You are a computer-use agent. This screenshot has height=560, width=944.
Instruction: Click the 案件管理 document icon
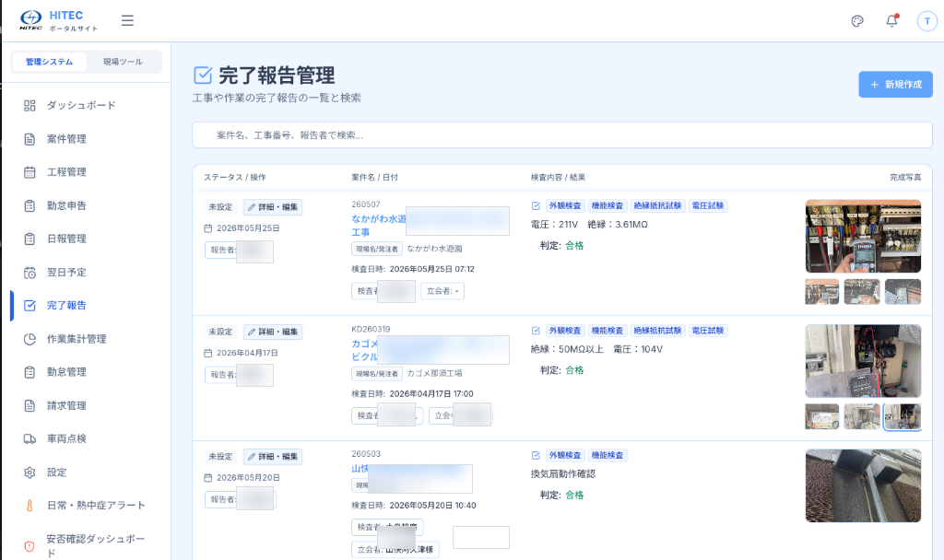pyautogui.click(x=29, y=140)
